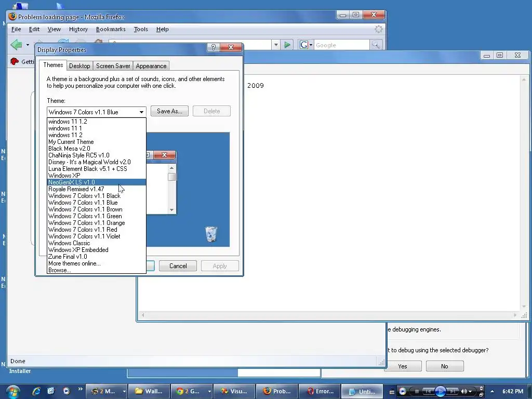
Task: Open the 2 M... taskbar group
Action: pyautogui.click(x=106, y=391)
